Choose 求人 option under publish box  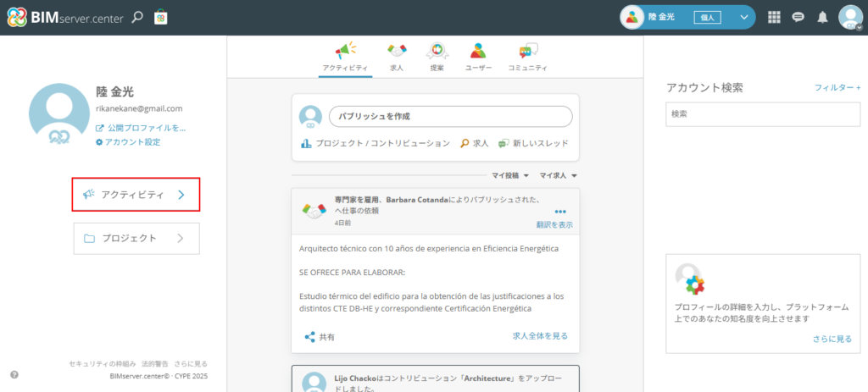pos(475,143)
